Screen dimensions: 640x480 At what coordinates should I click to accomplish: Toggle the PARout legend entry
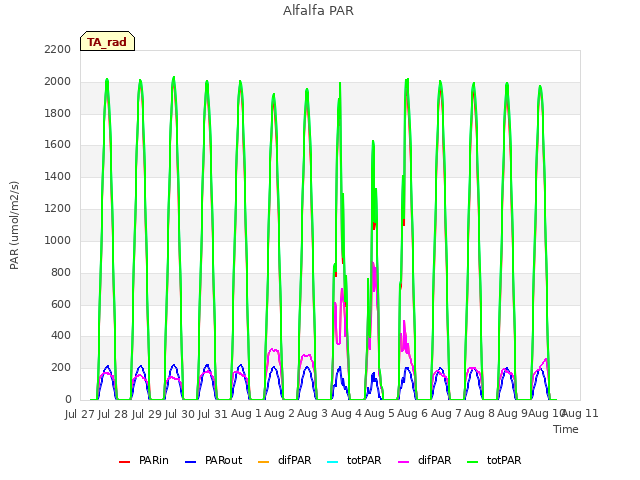[x=213, y=460]
